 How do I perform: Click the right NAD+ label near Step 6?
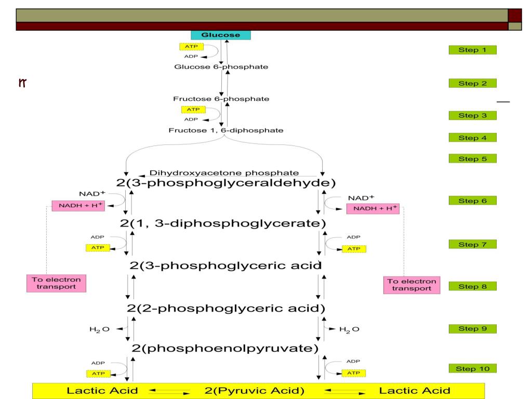click(361, 198)
